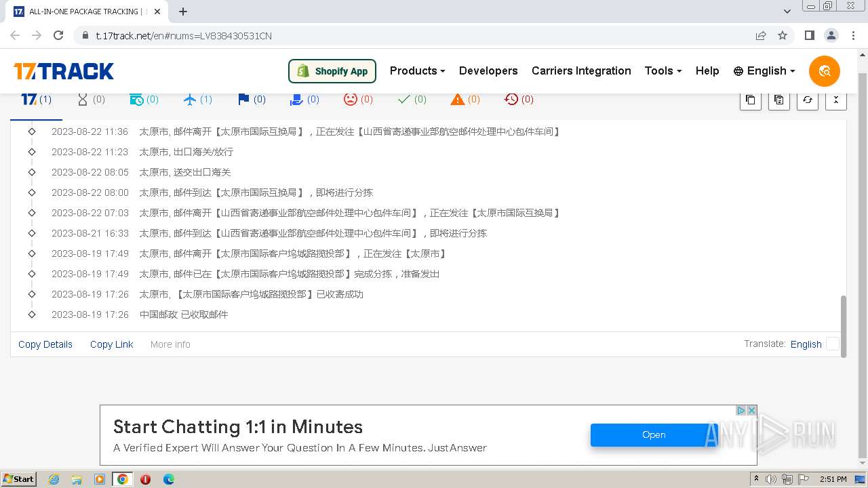Viewport: 868px width, 488px height.
Task: Click the system tray volume icon
Action: (x=771, y=479)
